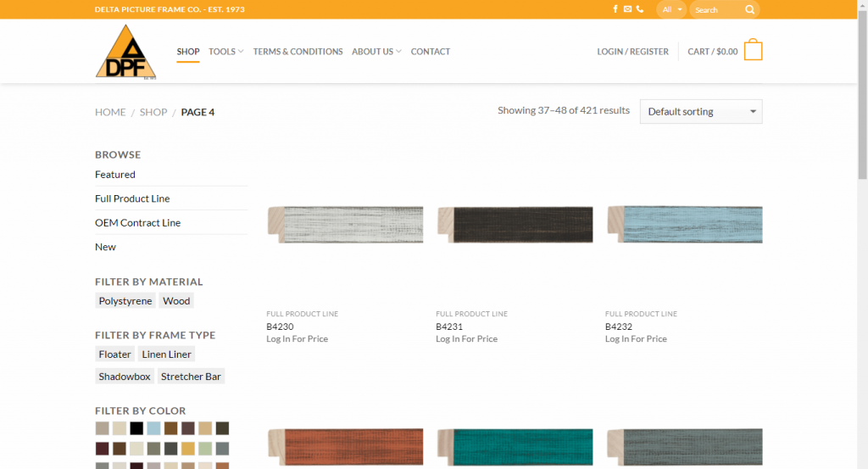Open the shopping cart bag icon
Screen dimensions: 868x469
click(753, 51)
